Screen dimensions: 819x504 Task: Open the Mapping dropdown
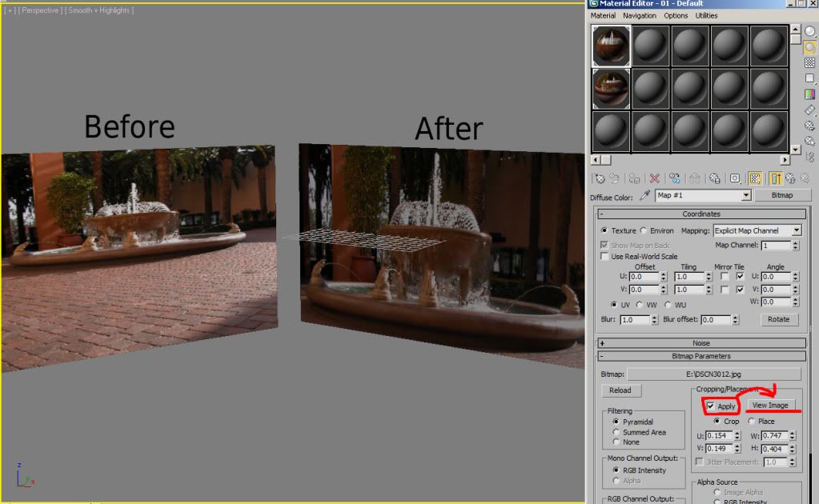(757, 230)
